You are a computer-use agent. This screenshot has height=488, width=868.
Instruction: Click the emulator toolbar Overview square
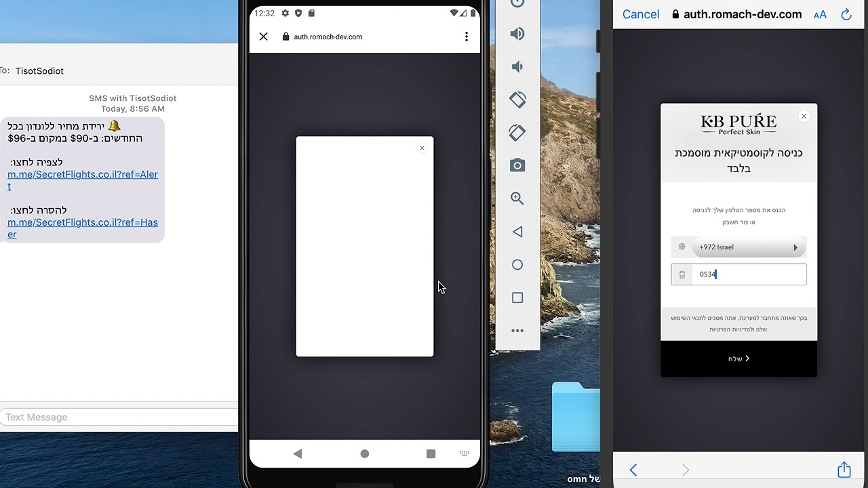pyautogui.click(x=517, y=298)
